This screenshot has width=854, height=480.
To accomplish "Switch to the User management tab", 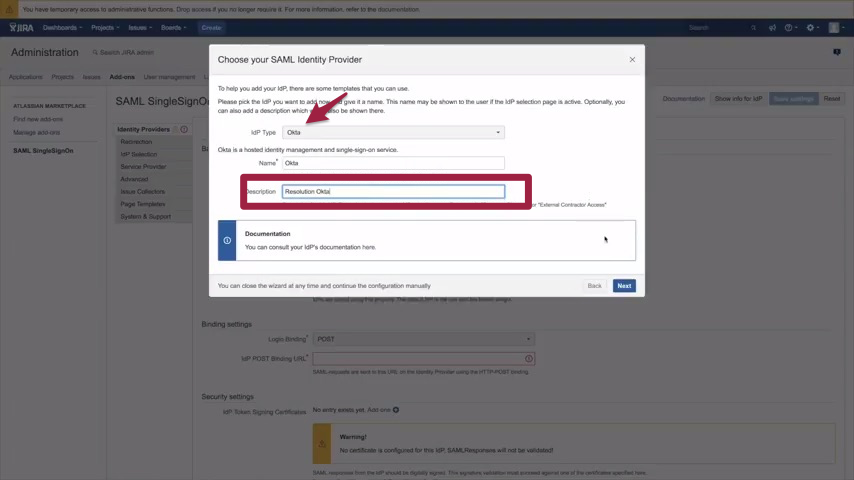I will click(x=169, y=77).
